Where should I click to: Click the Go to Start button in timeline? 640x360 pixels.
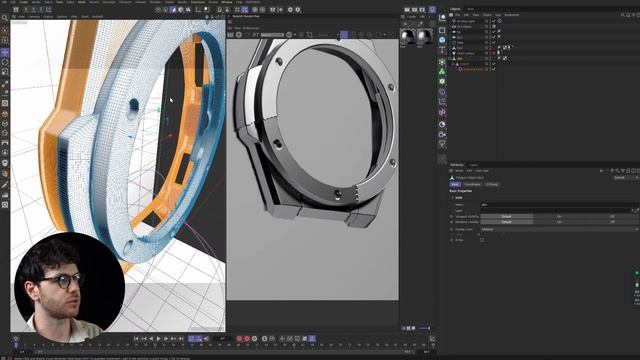coord(136,339)
